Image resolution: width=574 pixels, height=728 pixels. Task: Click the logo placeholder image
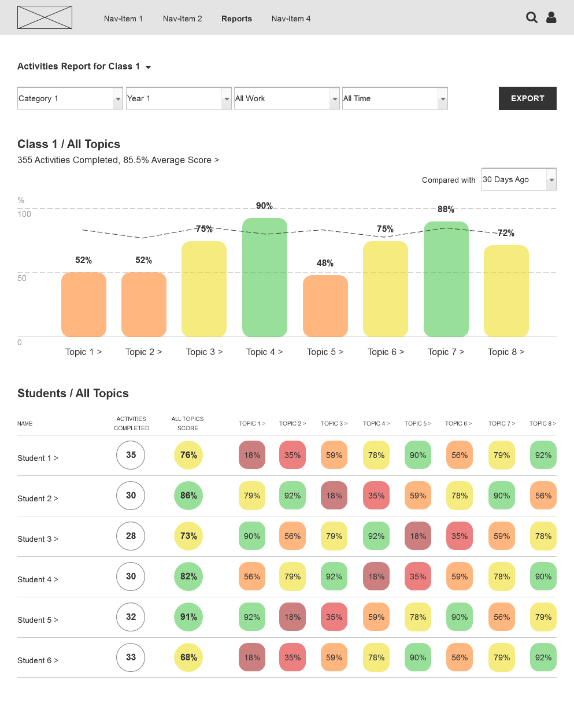click(45, 17)
